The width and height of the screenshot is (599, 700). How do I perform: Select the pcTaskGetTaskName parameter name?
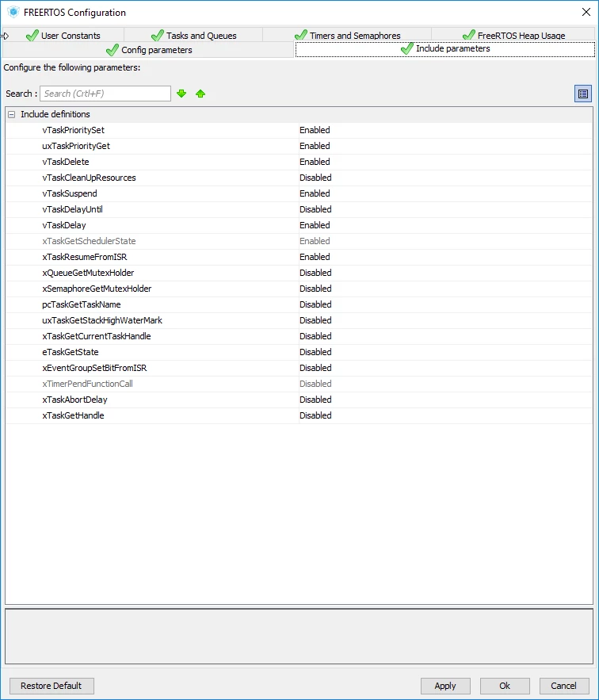click(x=82, y=304)
